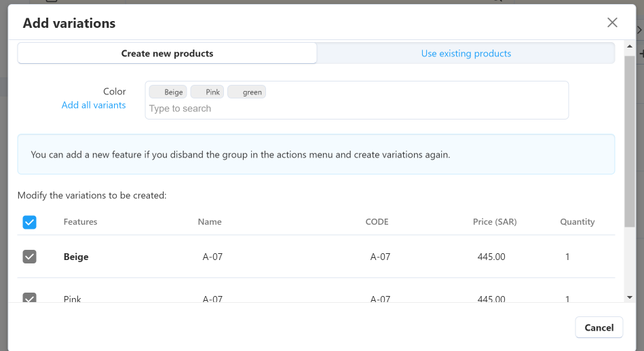
Task: Edit the Beige row CODE A-07
Action: (x=380, y=257)
